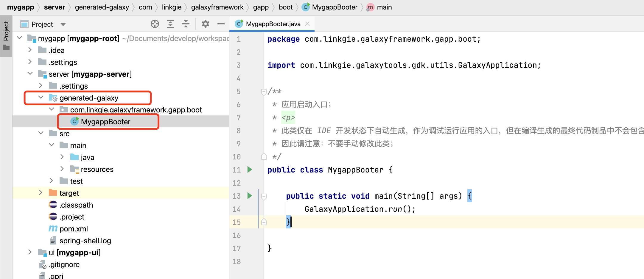Click generated-galaxy in the breadcrumb bar
Image resolution: width=644 pixels, height=279 pixels.
pos(102,7)
